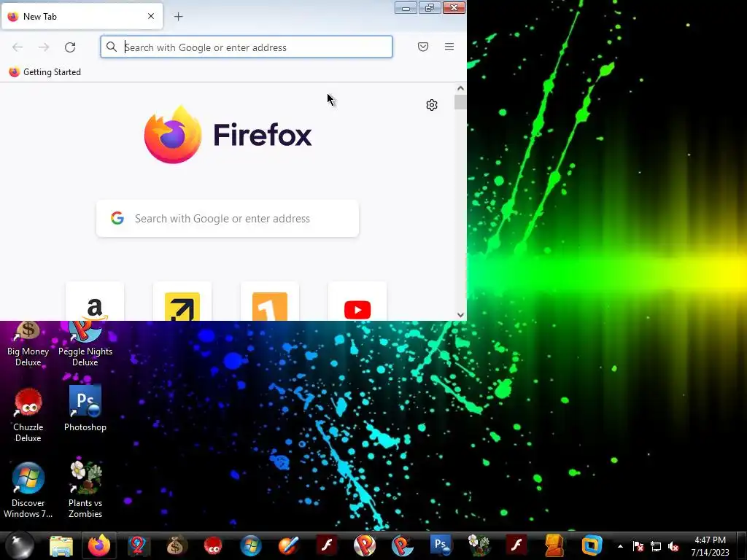The width and height of the screenshot is (747, 560).
Task: Click scrollbar down arrow in Firefox page
Action: click(x=460, y=315)
